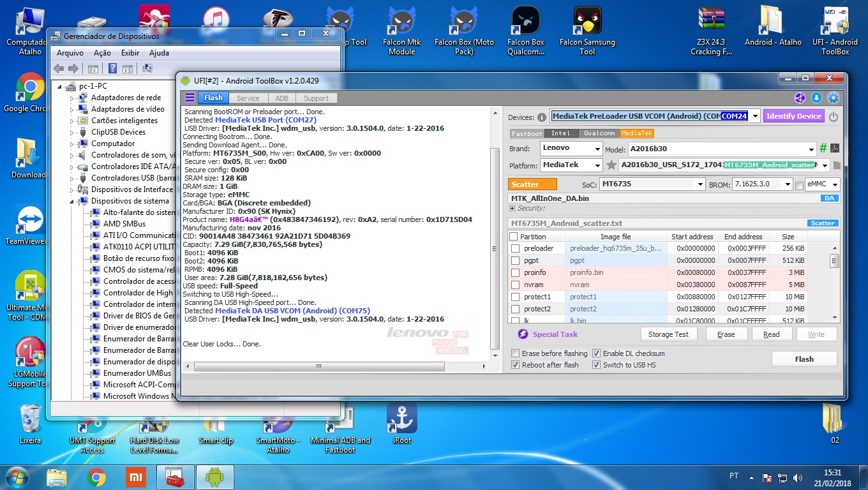Open the Exibir menu in Device Manager
The image size is (868, 490).
click(130, 53)
